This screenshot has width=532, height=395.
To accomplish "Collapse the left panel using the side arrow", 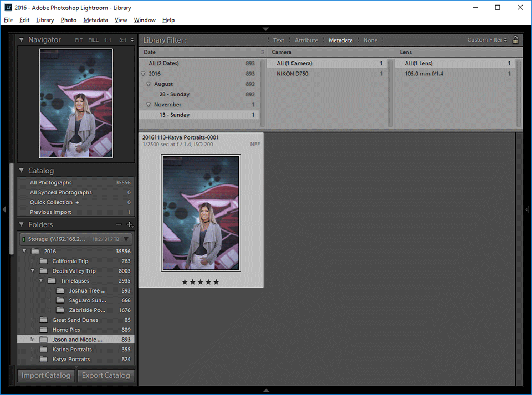I will [4, 209].
